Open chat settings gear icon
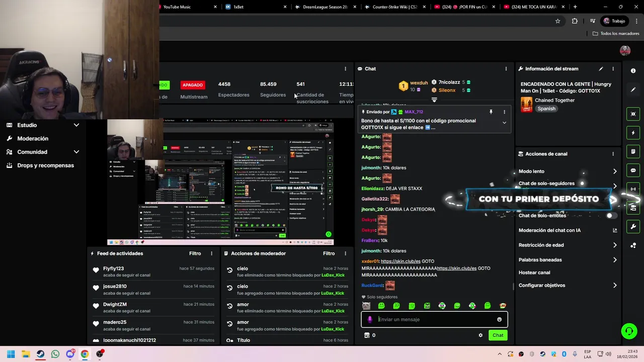Viewport: 644px width, 362px height. click(x=480, y=335)
